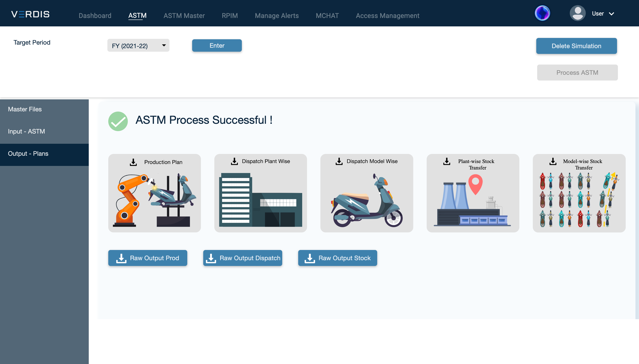Click Delete Simulation button
Image resolution: width=639 pixels, height=364 pixels.
tap(576, 46)
